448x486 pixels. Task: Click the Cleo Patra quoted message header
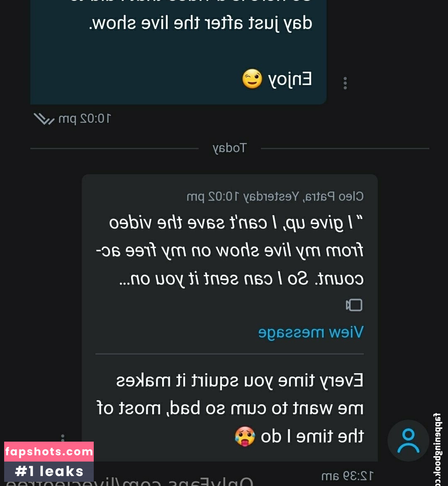point(275,197)
